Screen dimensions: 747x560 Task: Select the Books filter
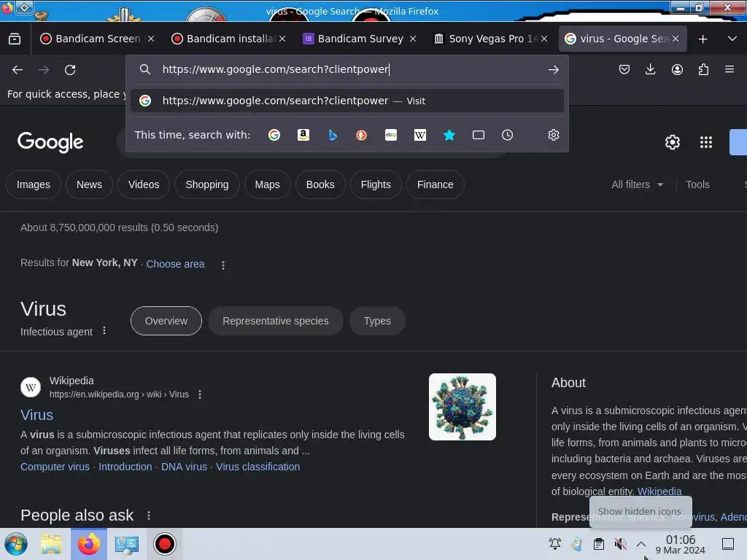coord(320,184)
